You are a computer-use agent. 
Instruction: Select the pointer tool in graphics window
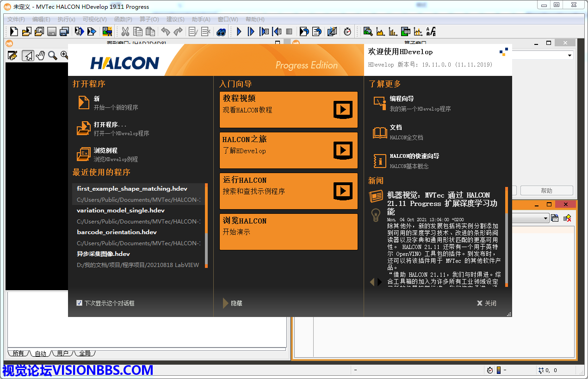[28, 56]
